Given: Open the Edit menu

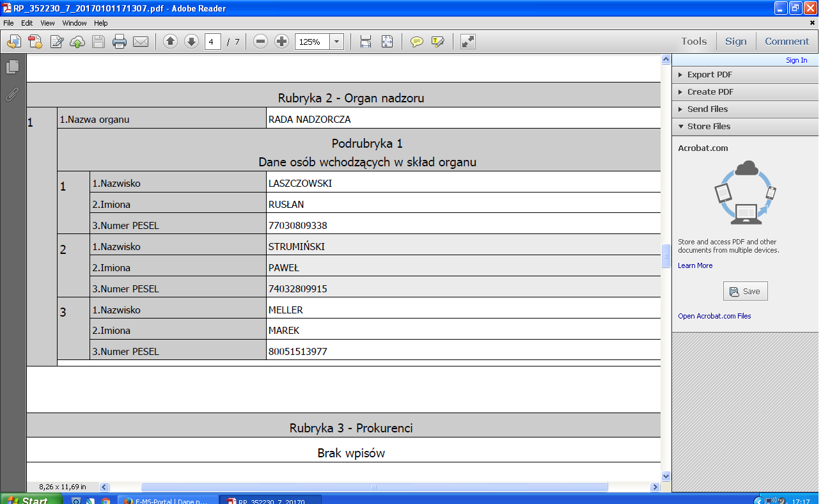Looking at the screenshot, I should (x=27, y=23).
